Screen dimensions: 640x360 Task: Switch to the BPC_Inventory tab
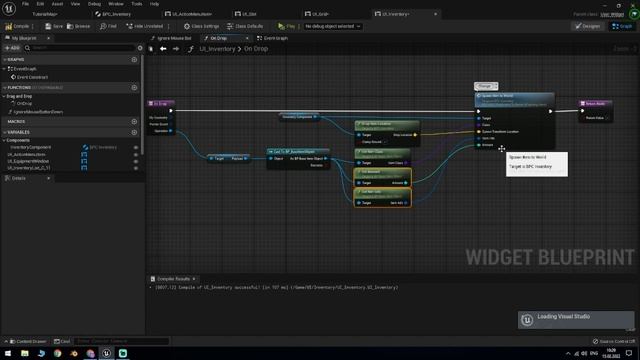(113, 14)
